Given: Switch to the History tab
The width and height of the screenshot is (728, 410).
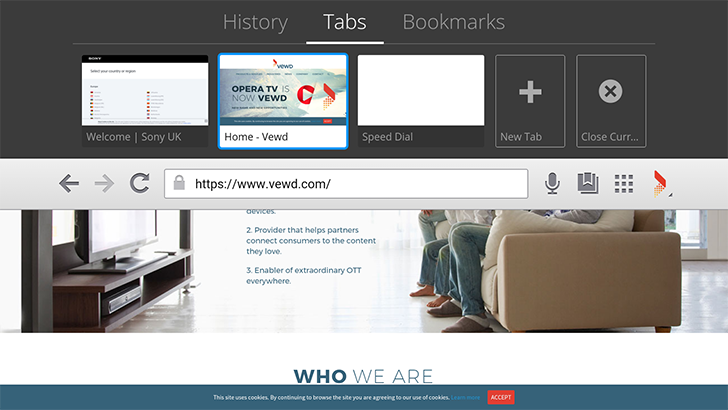Looking at the screenshot, I should click(255, 22).
